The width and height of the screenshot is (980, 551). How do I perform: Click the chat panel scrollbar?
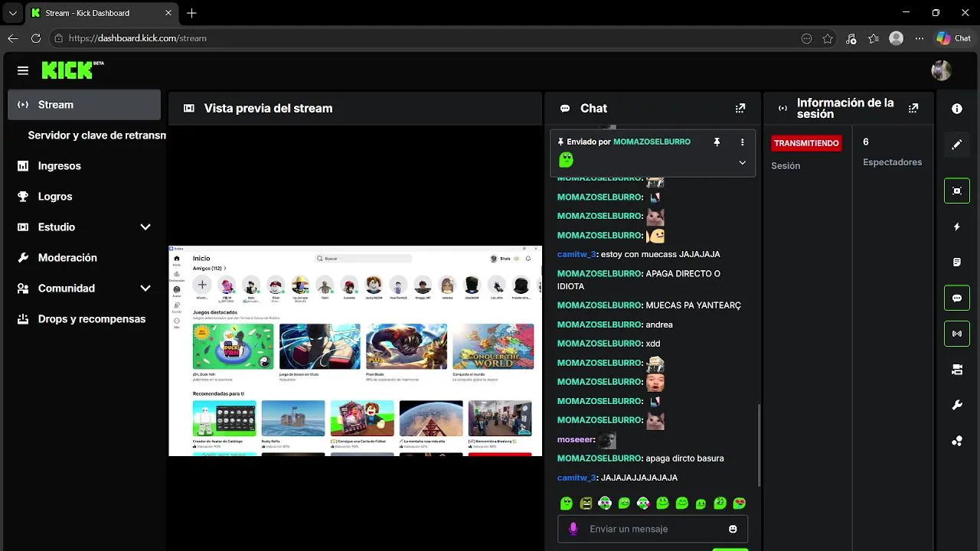(759, 444)
